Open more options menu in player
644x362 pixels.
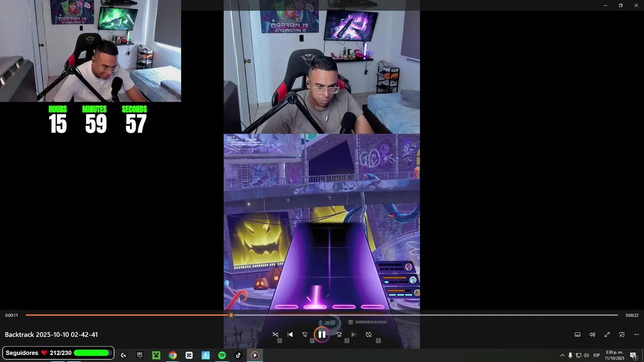(x=636, y=335)
